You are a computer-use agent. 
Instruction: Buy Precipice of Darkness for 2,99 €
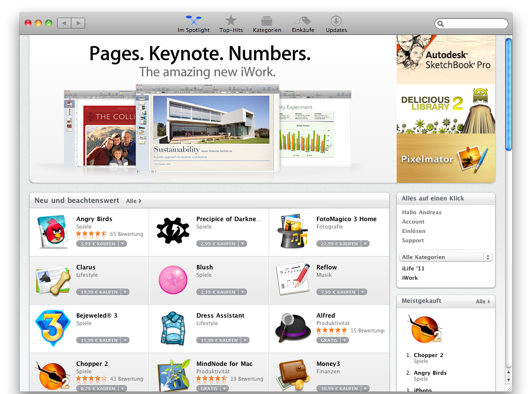(218, 243)
